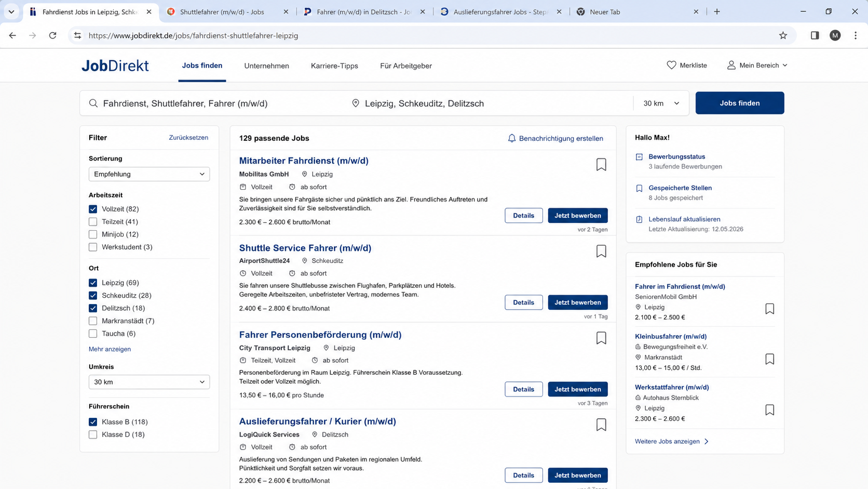
Task: Click Benachrichtigung erstellen link
Action: click(561, 138)
